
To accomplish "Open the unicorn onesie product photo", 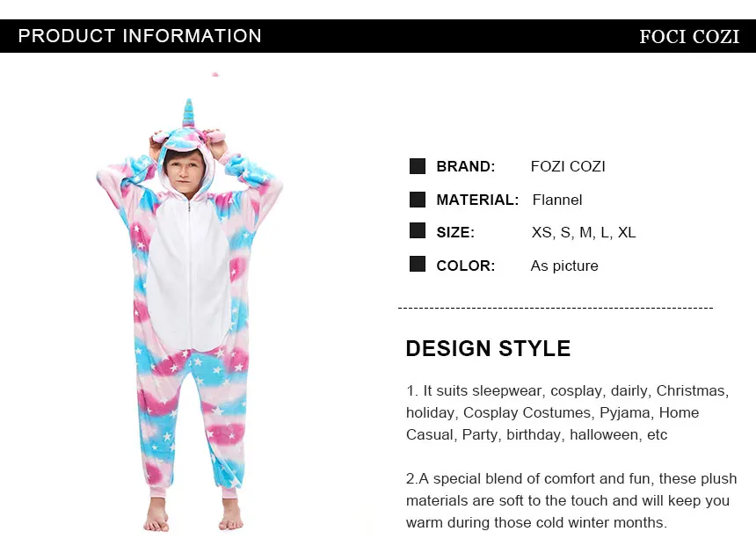I will (x=190, y=315).
